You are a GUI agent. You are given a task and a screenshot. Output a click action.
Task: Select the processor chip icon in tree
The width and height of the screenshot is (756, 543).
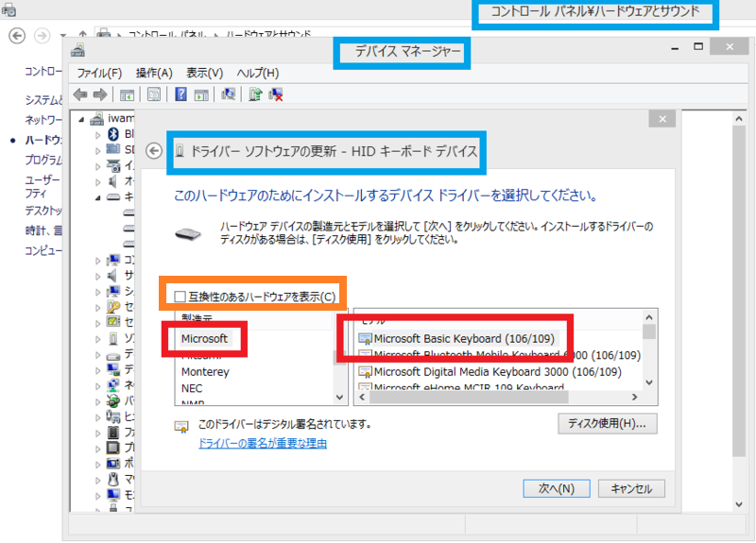point(112,448)
